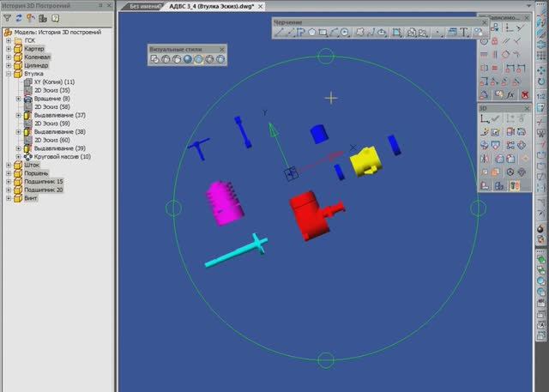Click the highlighted bottom-right icon in 3D panel
This screenshot has width=549, height=392.
515,185
